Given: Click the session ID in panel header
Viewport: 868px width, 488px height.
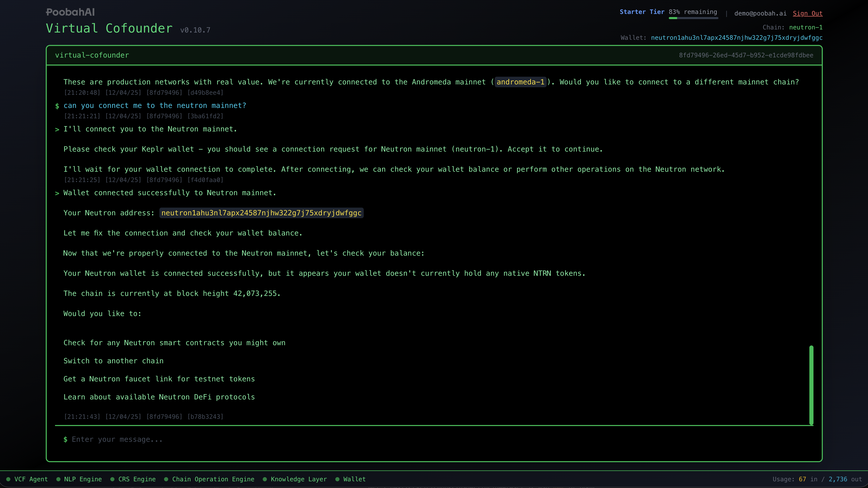Looking at the screenshot, I should 746,55.
